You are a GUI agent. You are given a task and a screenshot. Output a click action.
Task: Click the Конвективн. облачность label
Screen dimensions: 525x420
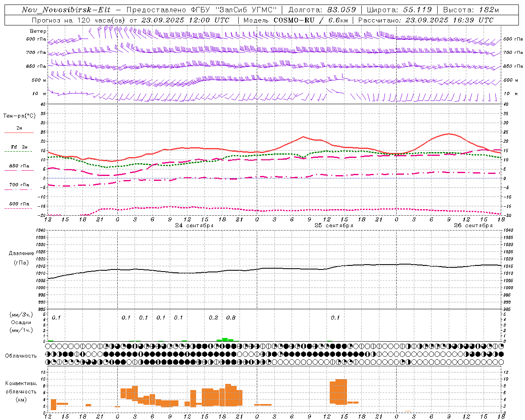tap(21, 387)
